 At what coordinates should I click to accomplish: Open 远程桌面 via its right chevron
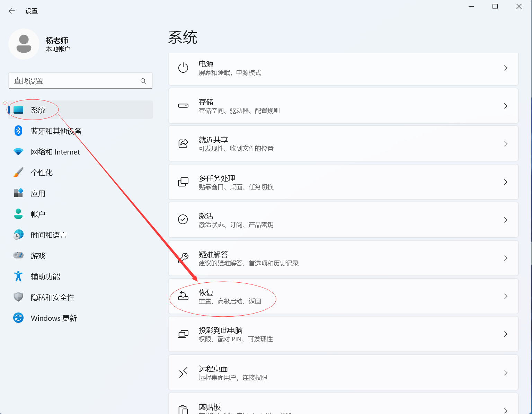coord(506,372)
